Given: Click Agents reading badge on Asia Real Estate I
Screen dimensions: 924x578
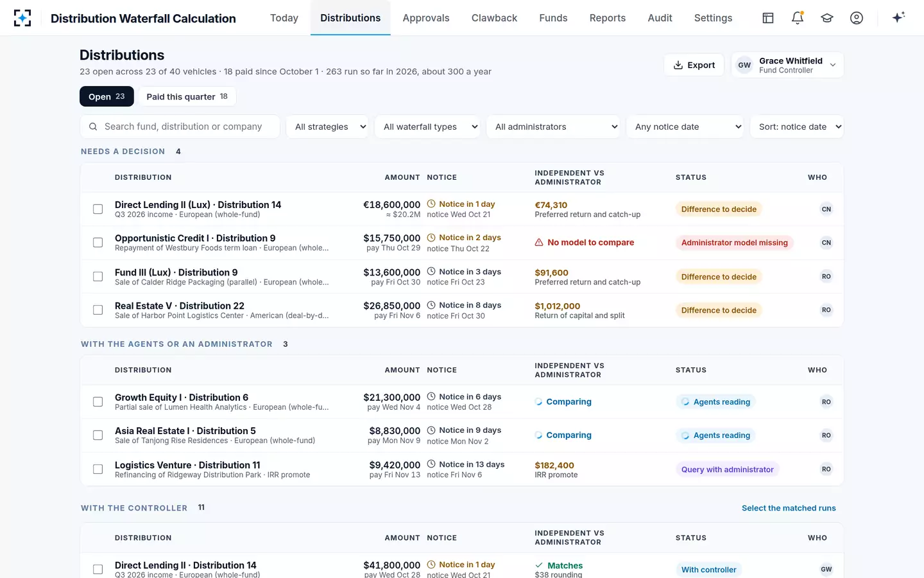Looking at the screenshot, I should tap(715, 435).
